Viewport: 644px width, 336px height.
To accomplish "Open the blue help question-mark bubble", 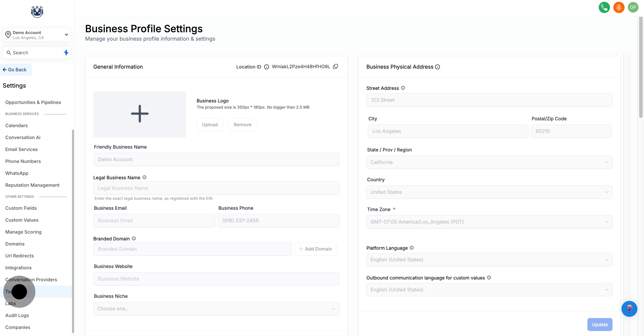I will [x=629, y=309].
